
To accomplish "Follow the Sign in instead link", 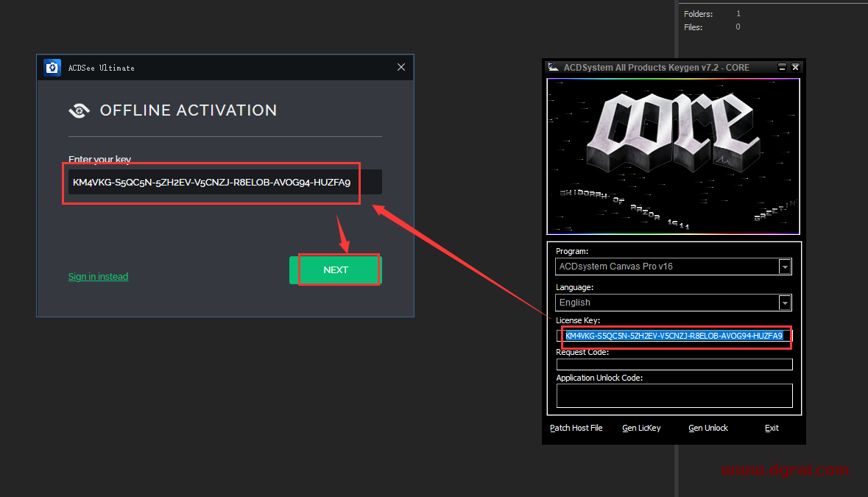I will click(x=98, y=277).
